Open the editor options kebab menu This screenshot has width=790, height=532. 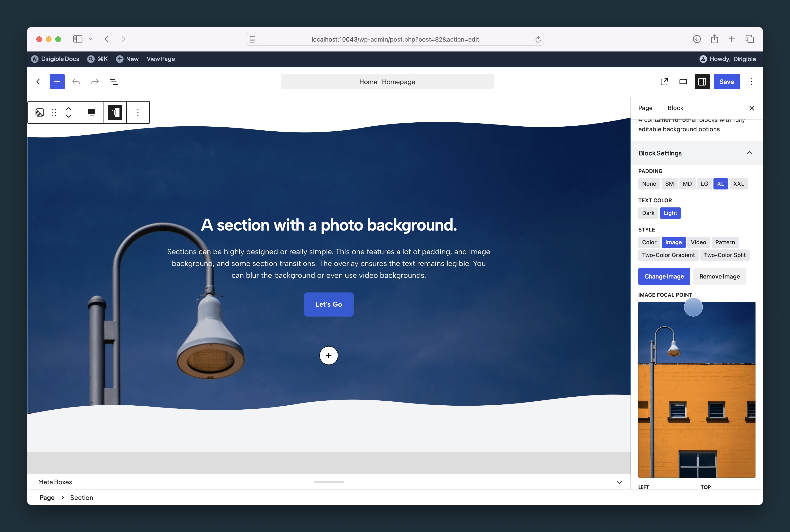pyautogui.click(x=752, y=82)
